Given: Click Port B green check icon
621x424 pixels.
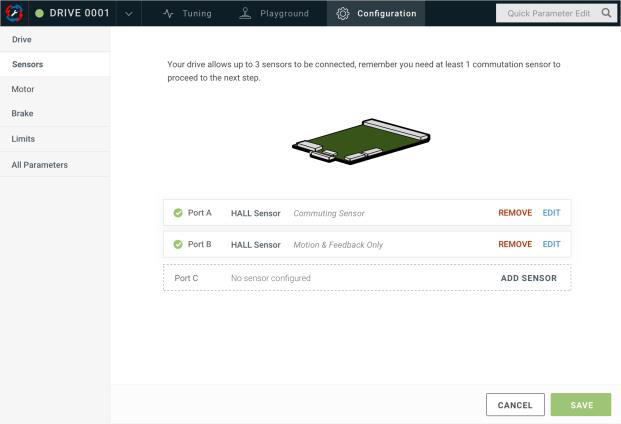Looking at the screenshot, I should coord(178,244).
